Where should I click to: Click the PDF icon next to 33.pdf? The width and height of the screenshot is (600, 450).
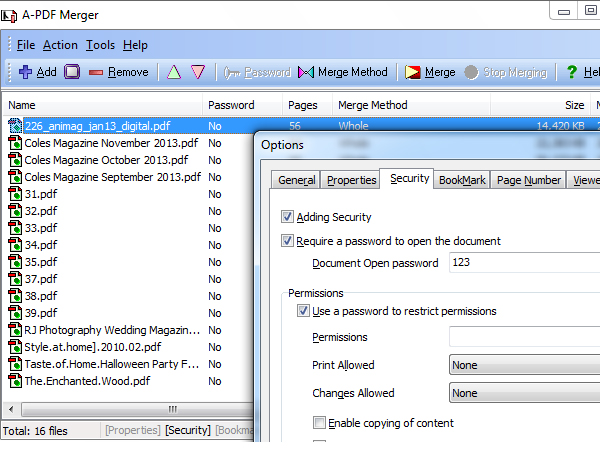pos(15,228)
